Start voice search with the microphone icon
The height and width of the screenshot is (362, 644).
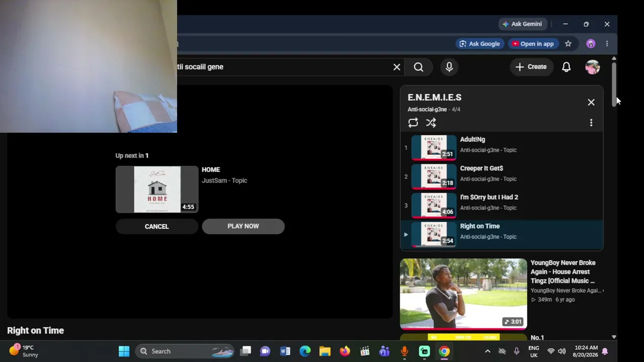pos(449,67)
